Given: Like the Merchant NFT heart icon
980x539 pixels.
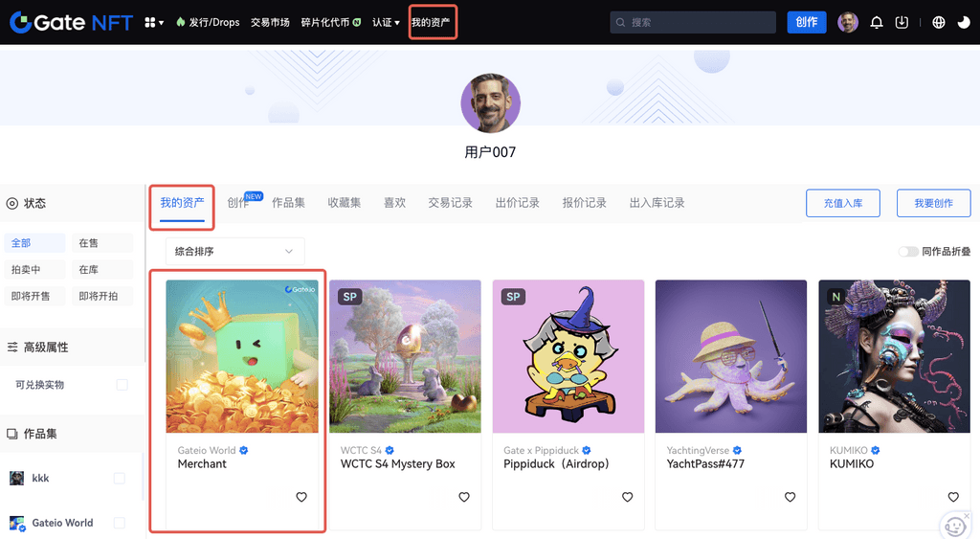Looking at the screenshot, I should pyautogui.click(x=301, y=497).
